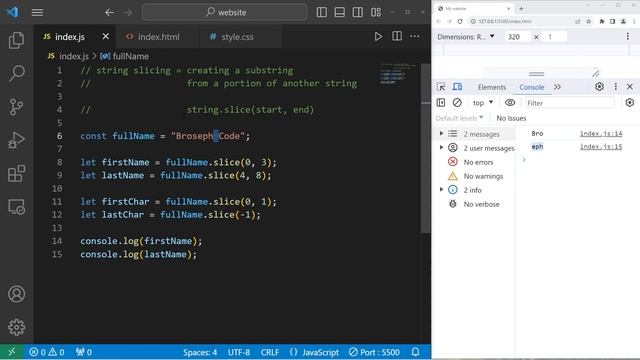Change indentation via Spaces: 4
This screenshot has height=360, width=640.
(x=200, y=352)
